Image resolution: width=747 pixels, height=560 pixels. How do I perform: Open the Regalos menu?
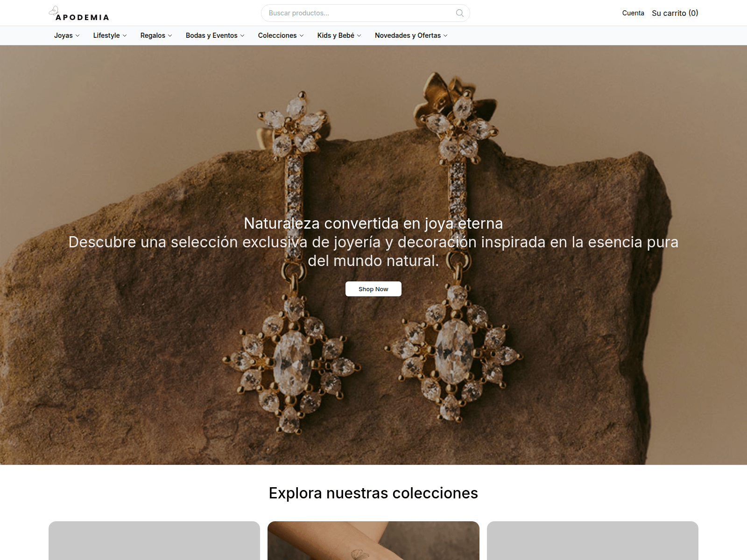point(156,35)
